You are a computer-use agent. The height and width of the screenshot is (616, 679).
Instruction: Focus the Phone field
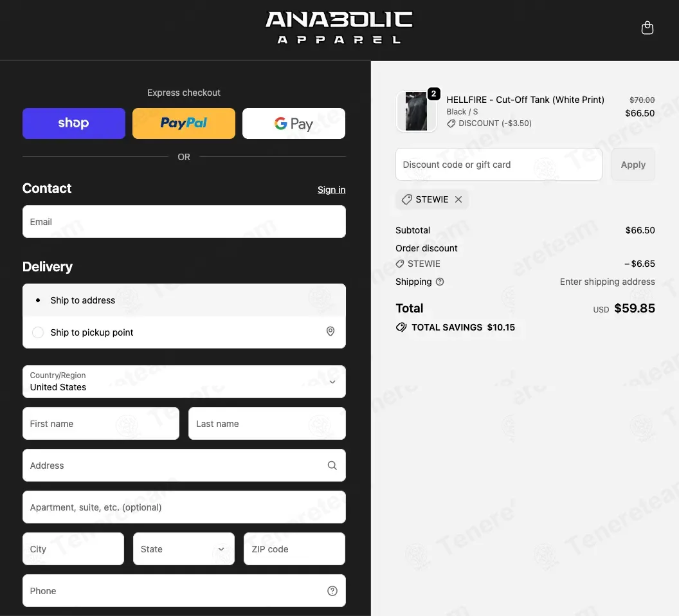pos(184,591)
